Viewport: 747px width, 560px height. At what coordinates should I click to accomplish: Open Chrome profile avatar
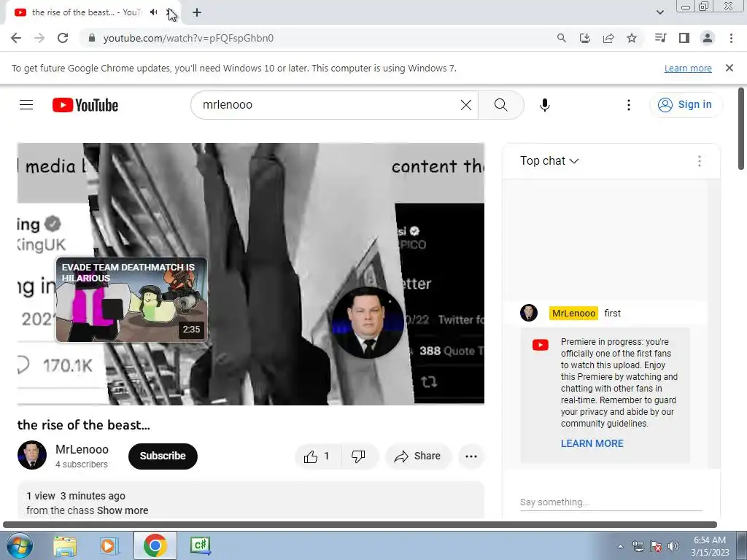click(x=708, y=38)
